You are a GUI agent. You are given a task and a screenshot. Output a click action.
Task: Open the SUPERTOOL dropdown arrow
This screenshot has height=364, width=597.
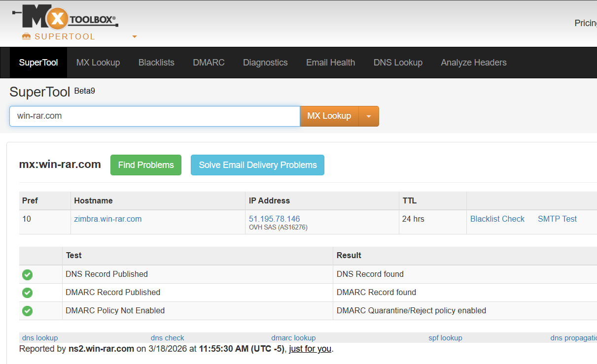tap(134, 36)
